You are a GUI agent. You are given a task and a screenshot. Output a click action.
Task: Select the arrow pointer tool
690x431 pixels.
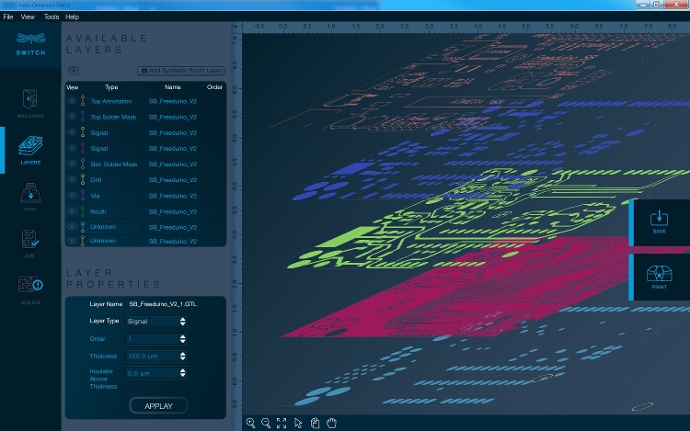point(298,423)
